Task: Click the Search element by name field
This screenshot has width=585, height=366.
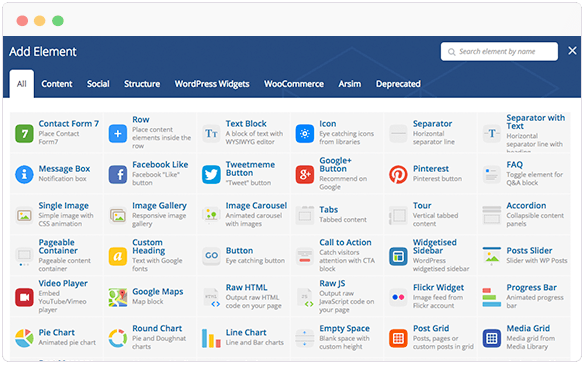Action: (499, 51)
